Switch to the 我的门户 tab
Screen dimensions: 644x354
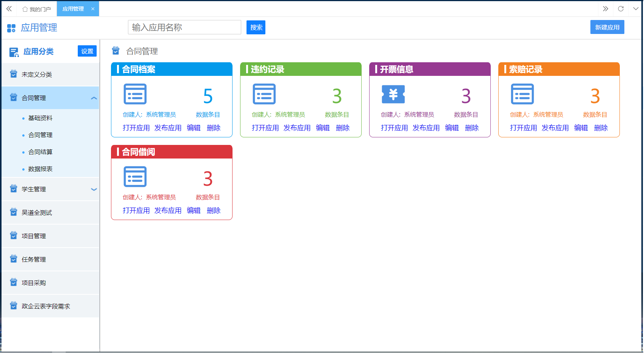(x=37, y=9)
